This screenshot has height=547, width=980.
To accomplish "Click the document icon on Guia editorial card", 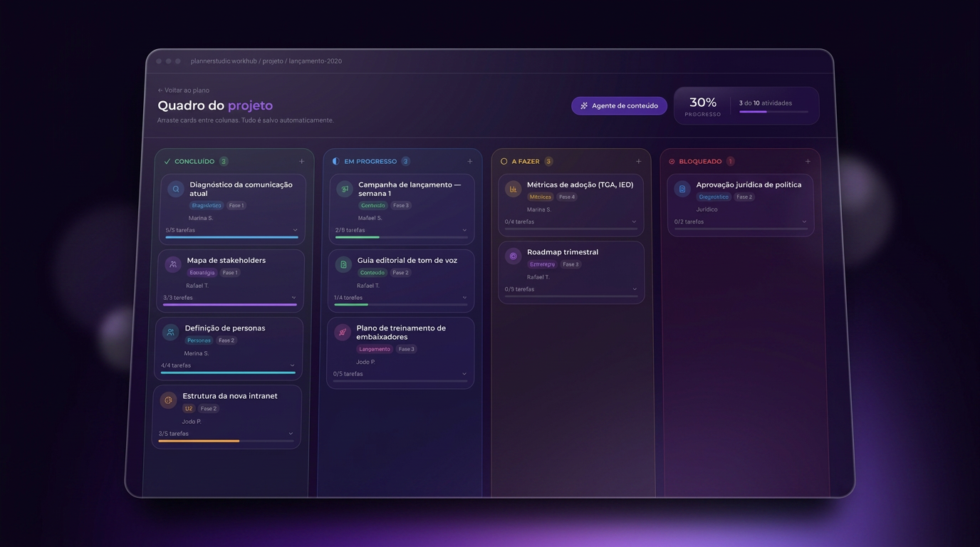I will 343,264.
